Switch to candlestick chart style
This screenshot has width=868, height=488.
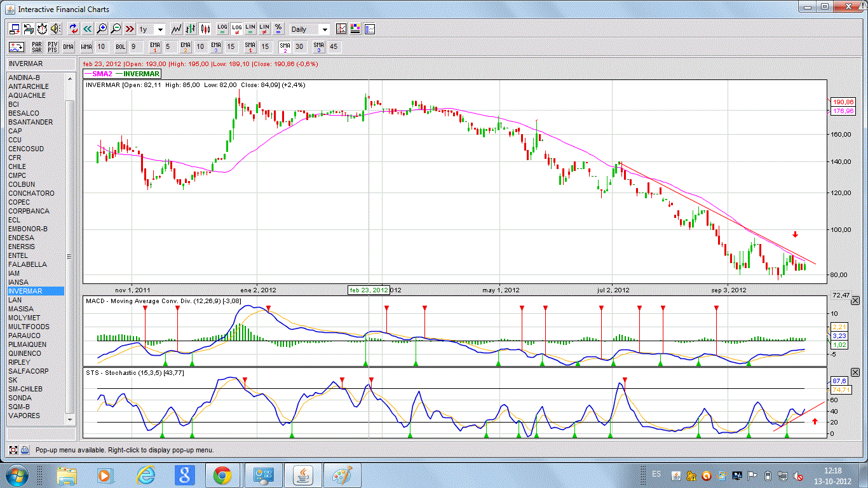pos(205,29)
